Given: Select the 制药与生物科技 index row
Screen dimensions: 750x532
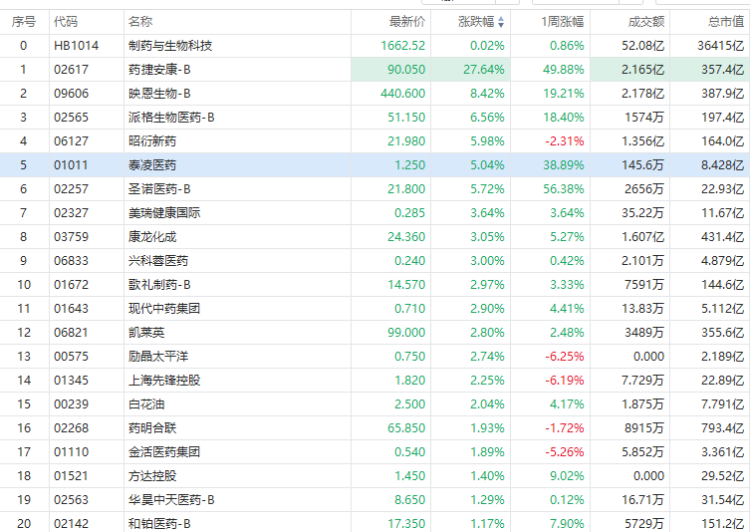Looking at the screenshot, I should click(x=170, y=45).
